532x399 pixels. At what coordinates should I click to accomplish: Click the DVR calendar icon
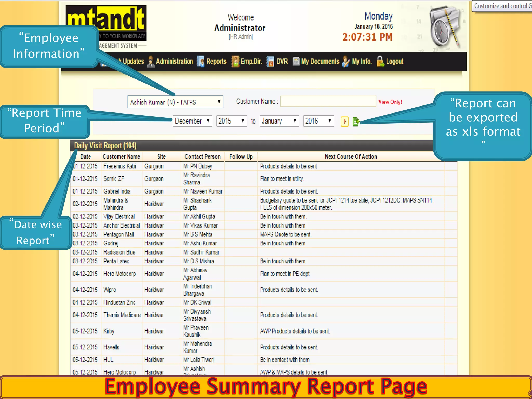click(x=270, y=62)
